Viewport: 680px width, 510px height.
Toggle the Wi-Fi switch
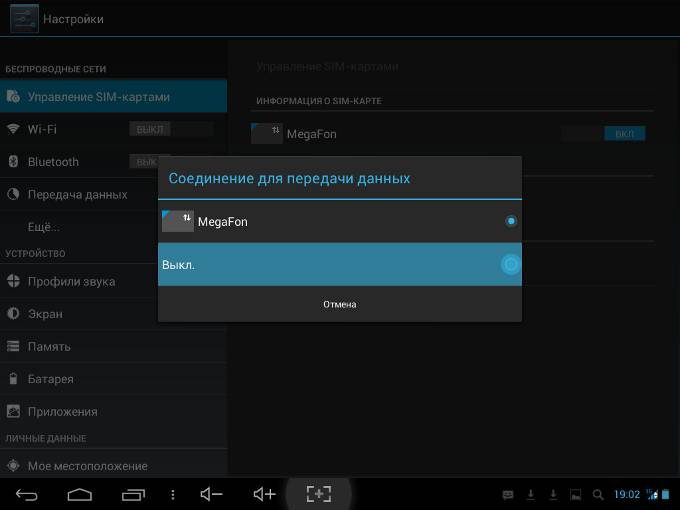(x=170, y=129)
